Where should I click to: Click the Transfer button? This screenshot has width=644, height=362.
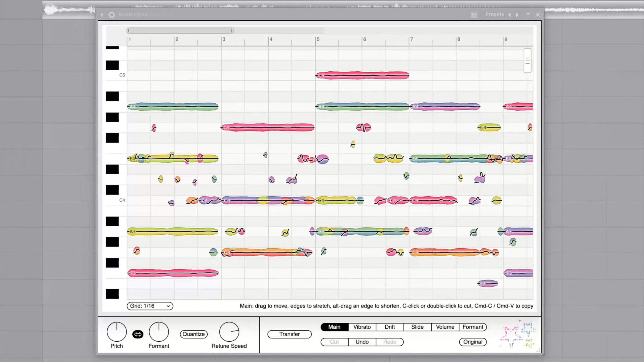point(290,334)
